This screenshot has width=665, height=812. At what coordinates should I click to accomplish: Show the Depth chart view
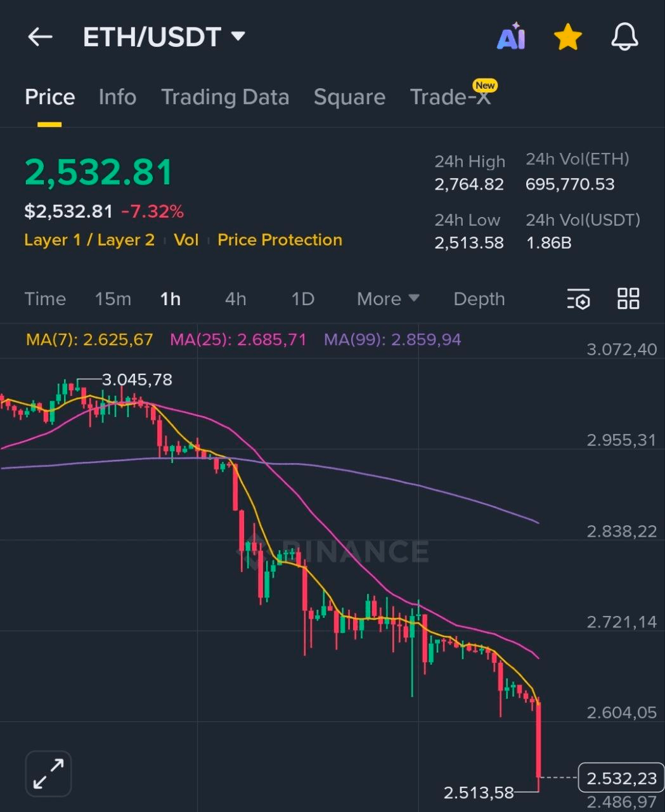[479, 299]
